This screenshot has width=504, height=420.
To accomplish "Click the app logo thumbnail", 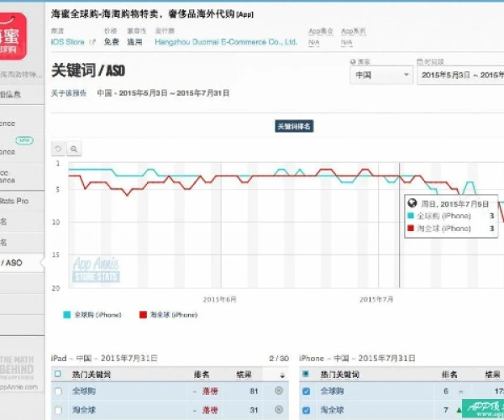I will point(13,36).
